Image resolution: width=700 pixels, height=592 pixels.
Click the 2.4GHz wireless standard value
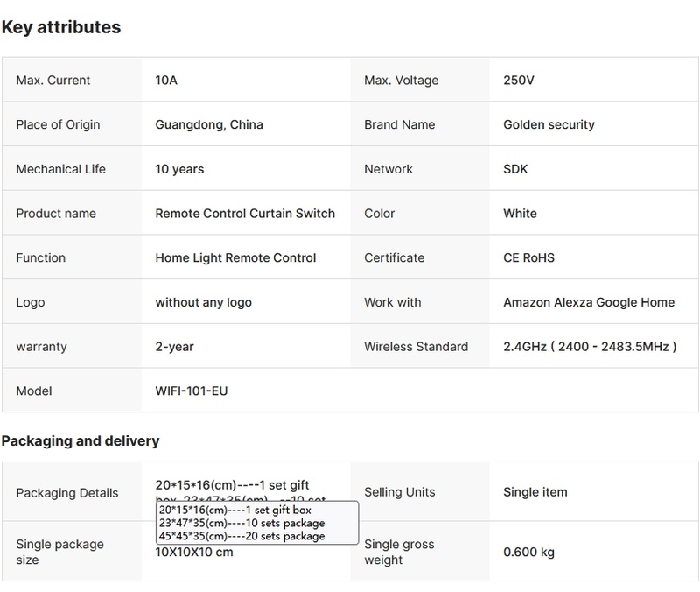point(590,347)
